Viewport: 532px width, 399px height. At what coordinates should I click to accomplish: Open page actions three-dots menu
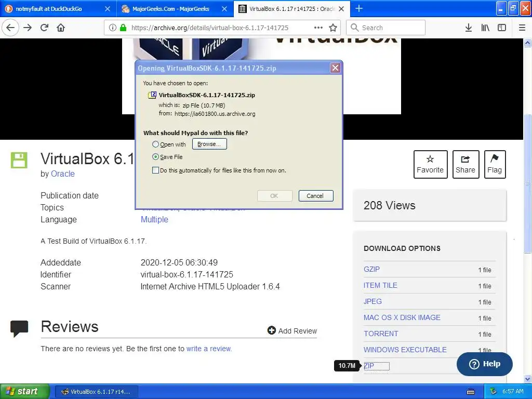click(318, 28)
